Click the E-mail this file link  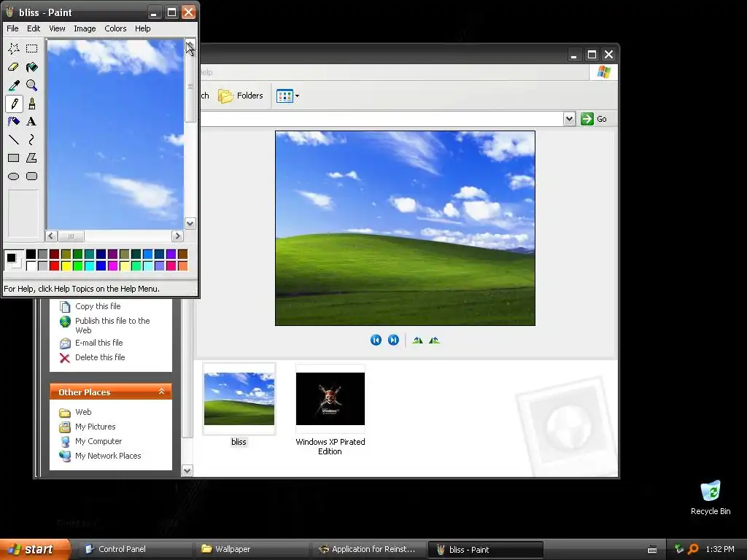tap(99, 343)
